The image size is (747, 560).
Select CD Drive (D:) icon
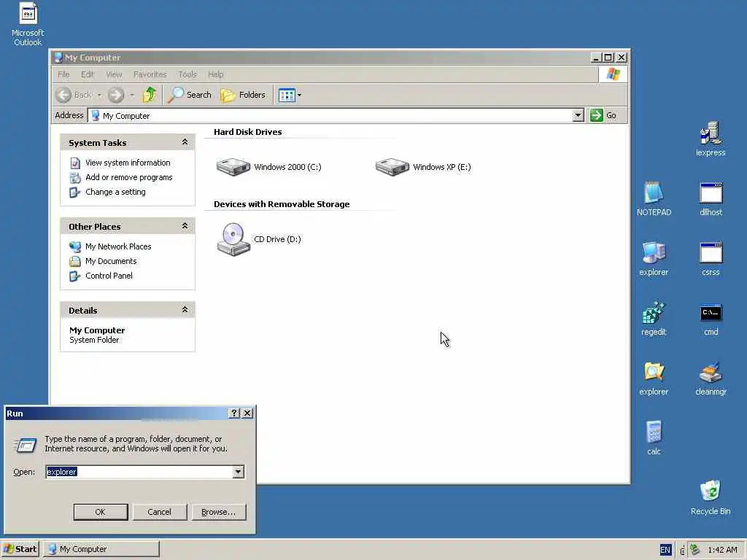point(259,239)
